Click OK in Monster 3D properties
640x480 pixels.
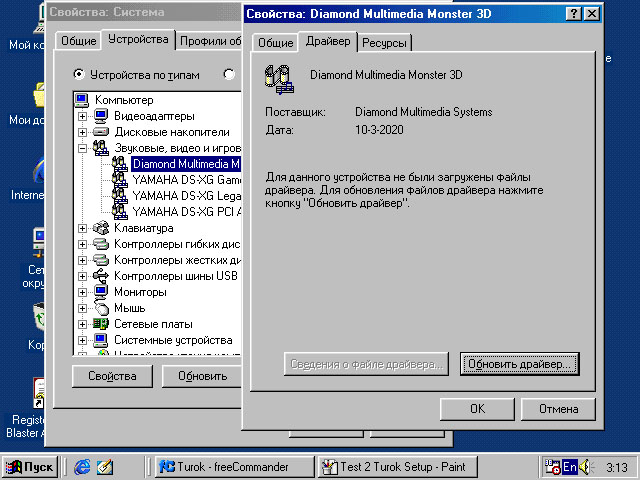pyautogui.click(x=477, y=409)
